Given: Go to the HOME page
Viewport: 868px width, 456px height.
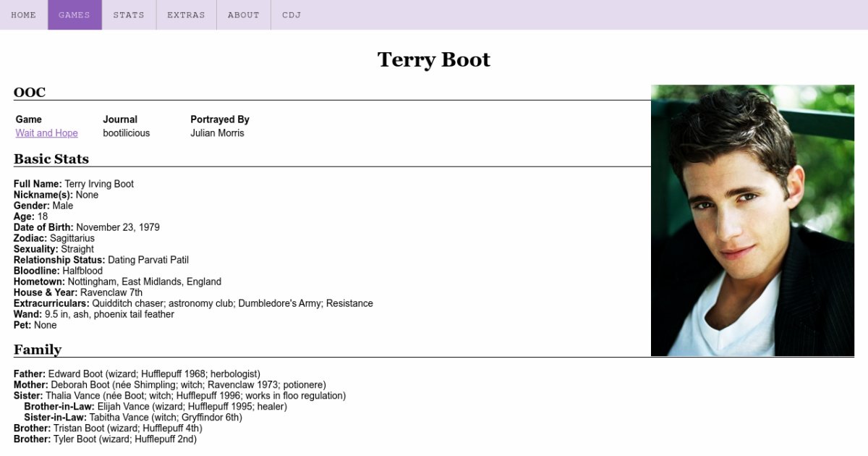Looking at the screenshot, I should pos(24,14).
